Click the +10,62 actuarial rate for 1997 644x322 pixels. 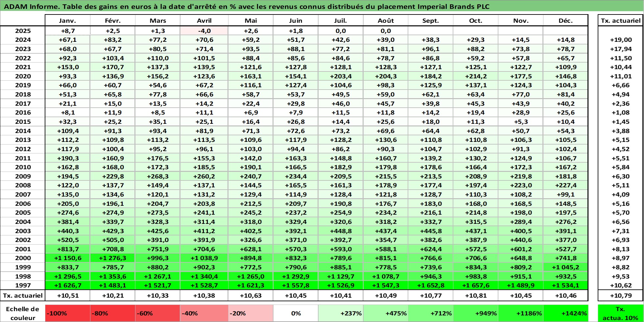[621, 285]
